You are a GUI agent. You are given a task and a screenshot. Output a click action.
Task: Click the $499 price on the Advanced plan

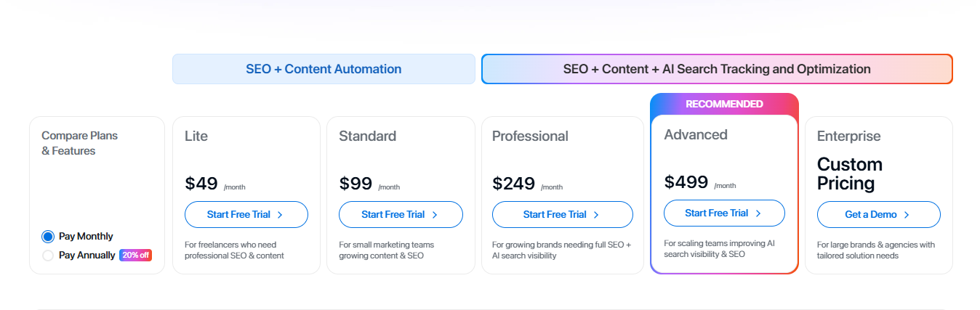[686, 181]
